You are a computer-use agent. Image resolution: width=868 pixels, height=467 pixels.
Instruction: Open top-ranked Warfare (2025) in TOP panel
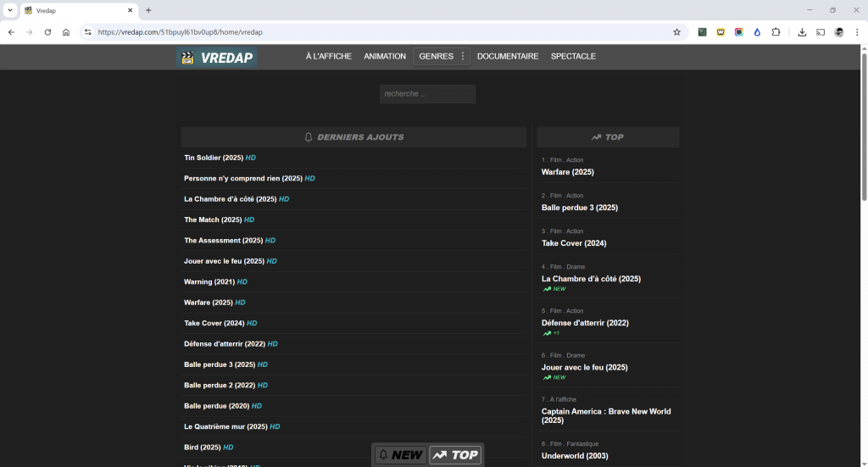coord(567,172)
